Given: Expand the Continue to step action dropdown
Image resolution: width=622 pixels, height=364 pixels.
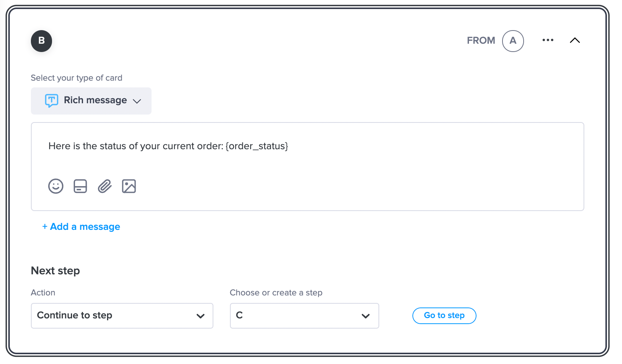Looking at the screenshot, I should click(122, 316).
